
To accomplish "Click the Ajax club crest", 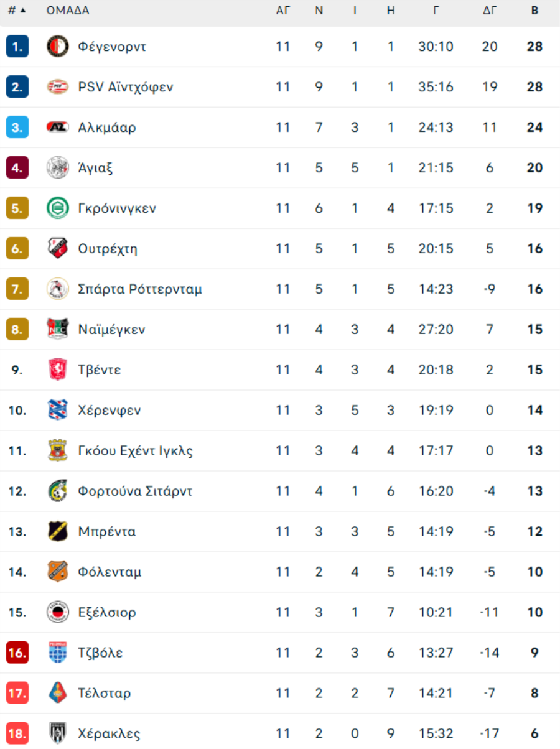I will point(58,168).
